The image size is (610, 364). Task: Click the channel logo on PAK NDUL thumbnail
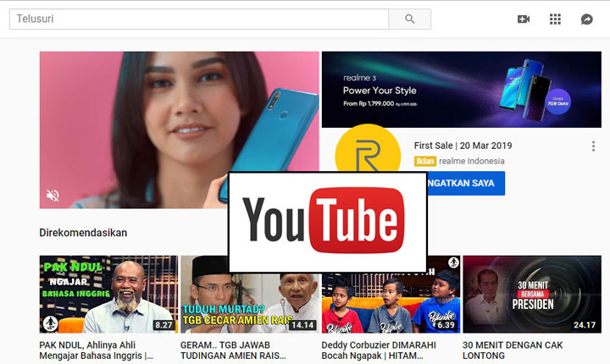(x=50, y=323)
